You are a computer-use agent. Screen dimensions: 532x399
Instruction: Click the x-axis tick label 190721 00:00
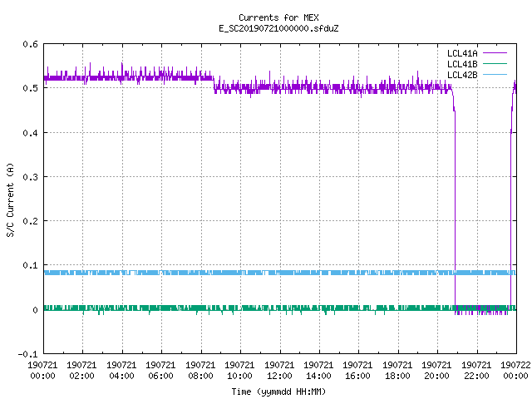42,371
